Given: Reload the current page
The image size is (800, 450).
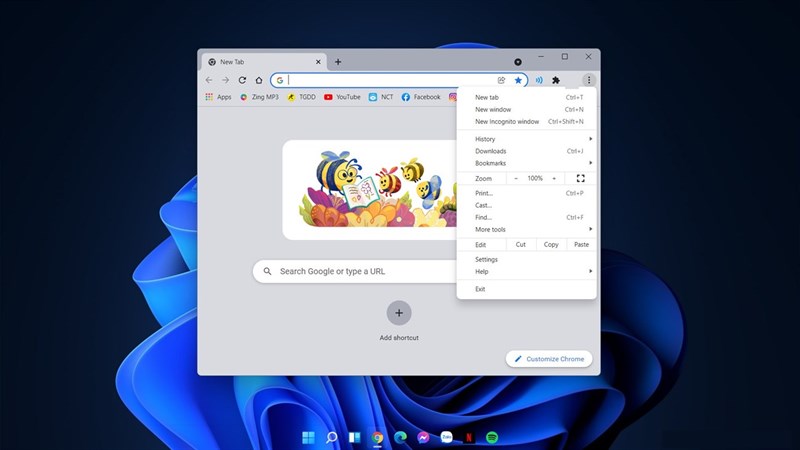Looking at the screenshot, I should (x=242, y=80).
